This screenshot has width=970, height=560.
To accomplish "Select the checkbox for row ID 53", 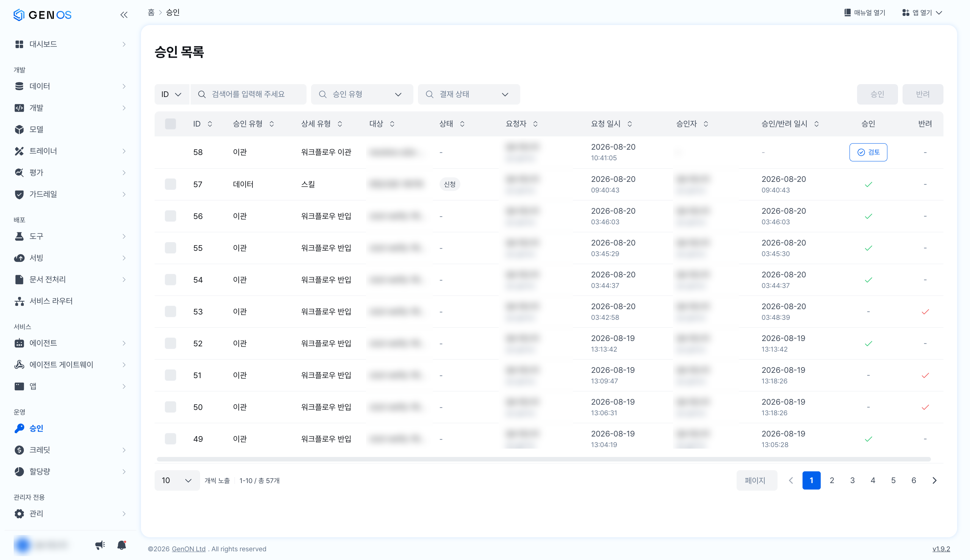I will [x=171, y=311].
